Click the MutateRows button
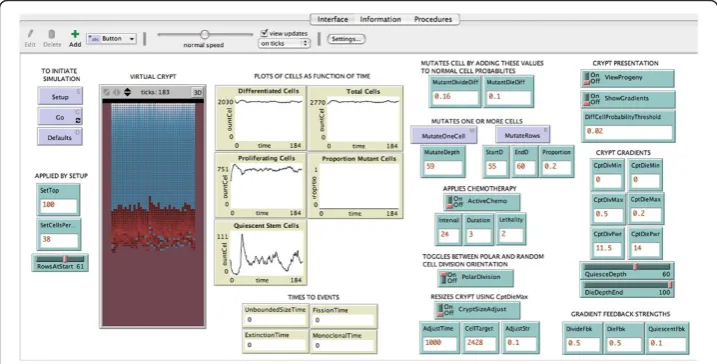This screenshot has height=364, width=717. tap(522, 135)
